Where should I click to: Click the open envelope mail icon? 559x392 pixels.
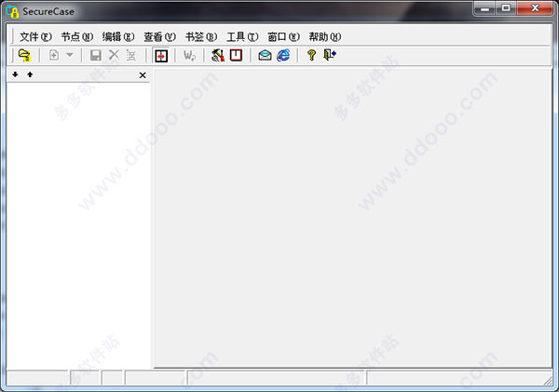pos(265,55)
